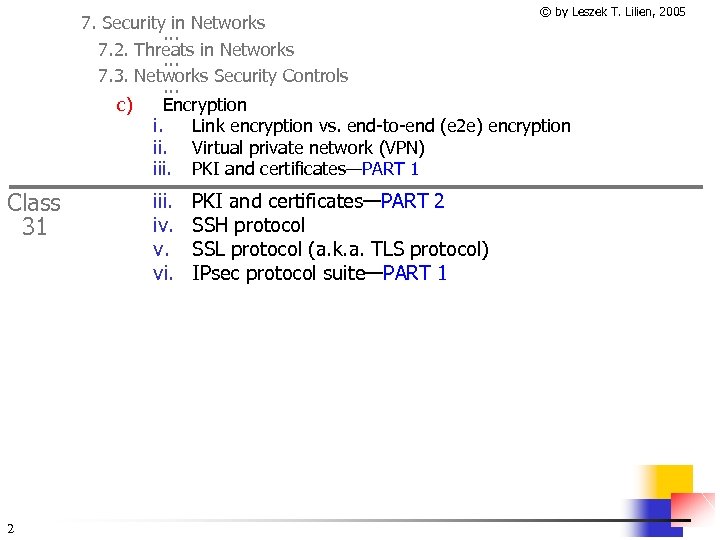The width and height of the screenshot is (720, 540).
Task: Click '7.3. Networks Security Controls' heading
Action: (x=223, y=75)
